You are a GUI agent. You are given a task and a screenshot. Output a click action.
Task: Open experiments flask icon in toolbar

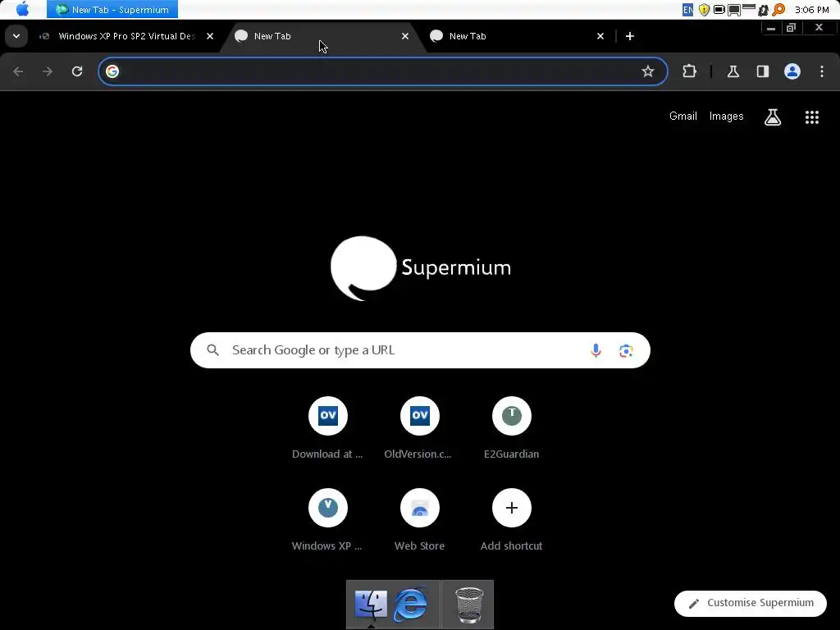(733, 71)
